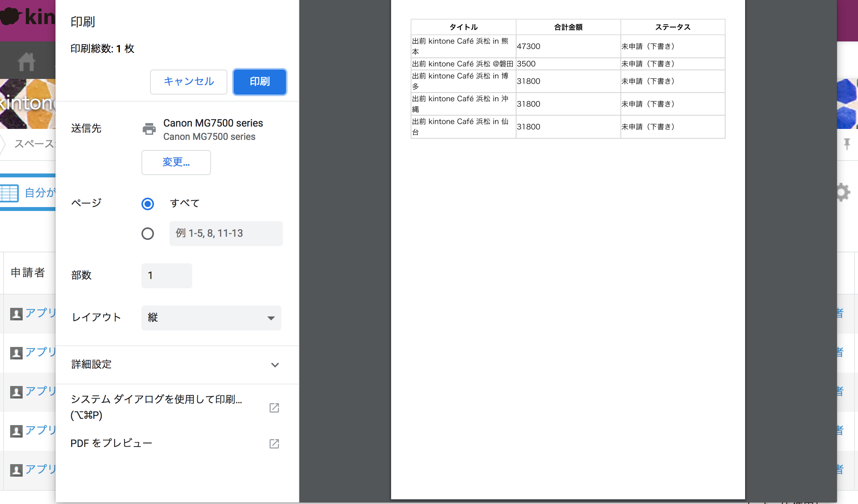Choose システム ダイアログを使用して印刷 option
The image size is (858, 504).
[156, 406]
